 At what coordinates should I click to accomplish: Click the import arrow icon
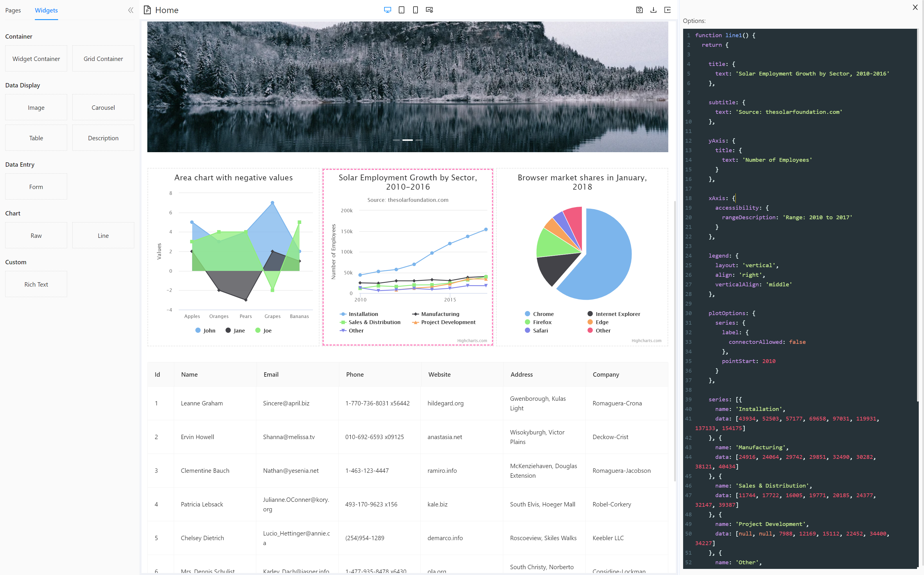(x=668, y=10)
